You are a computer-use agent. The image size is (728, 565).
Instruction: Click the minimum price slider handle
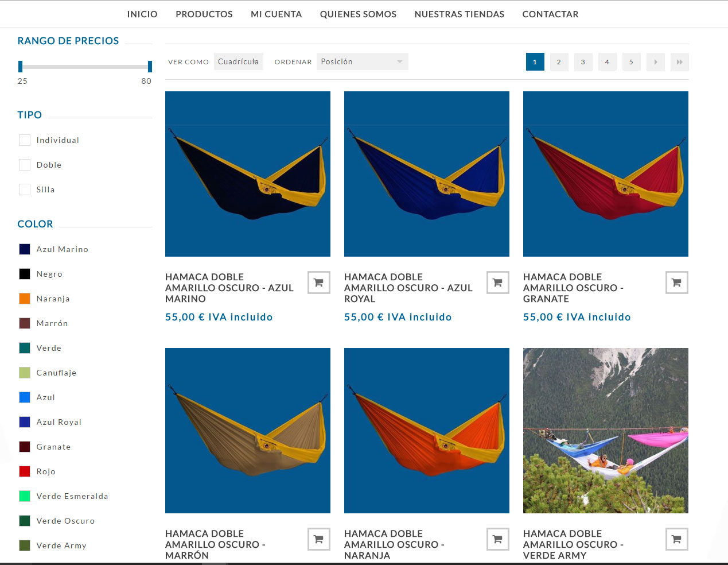pyautogui.click(x=20, y=67)
